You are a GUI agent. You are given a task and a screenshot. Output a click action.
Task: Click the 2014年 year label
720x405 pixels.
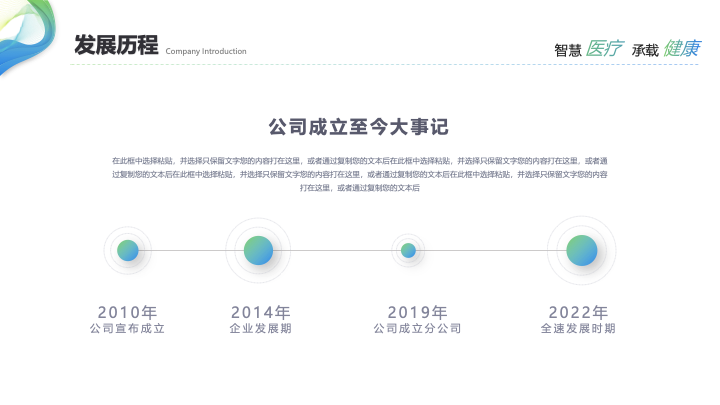click(x=260, y=312)
